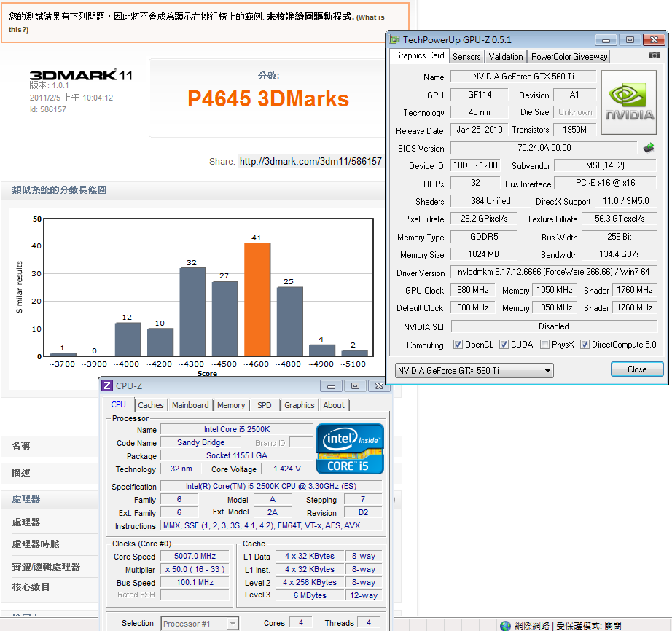Viewport: 672px width, 631px height.
Task: Click the ~4000 histogram bar labeled 12
Action: pyautogui.click(x=128, y=340)
